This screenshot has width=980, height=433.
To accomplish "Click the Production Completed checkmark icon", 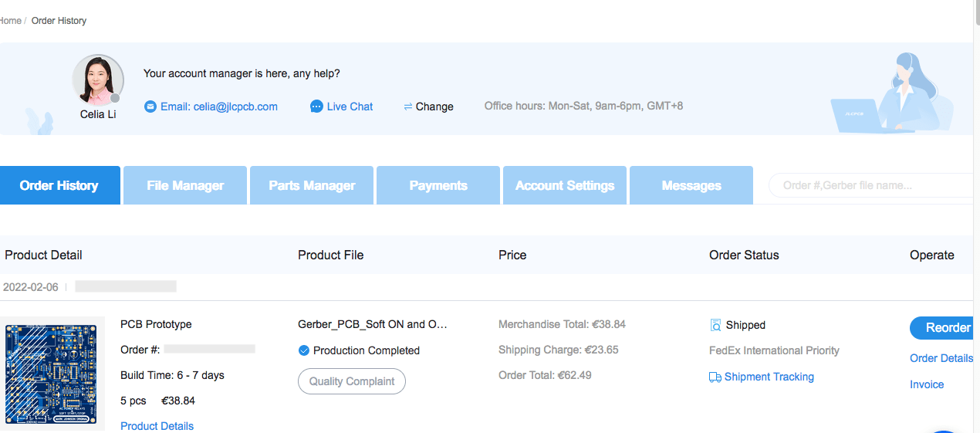I will 304,350.
